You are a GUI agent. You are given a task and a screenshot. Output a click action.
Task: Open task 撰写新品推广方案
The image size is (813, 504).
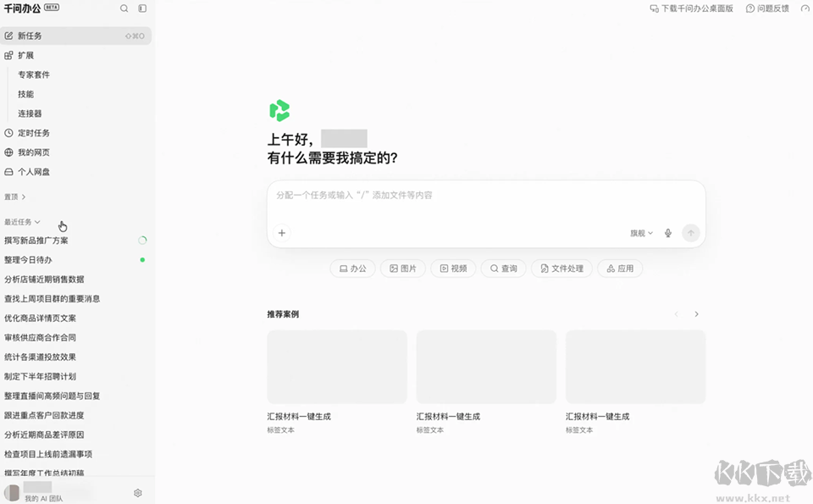pyautogui.click(x=36, y=241)
